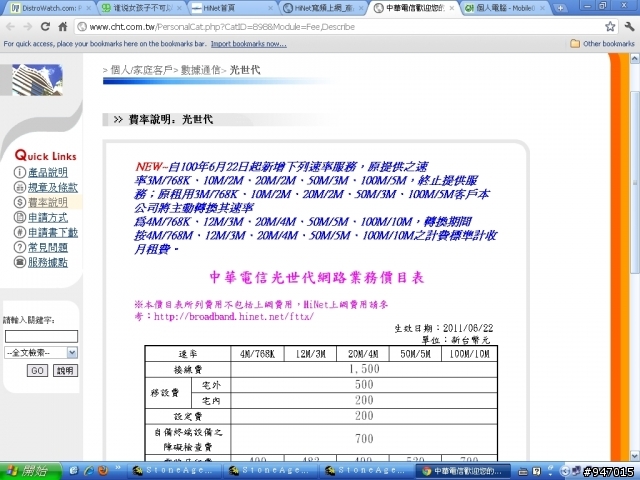Switch to the 谁说女孩子不可以 tab
Image resolution: width=640 pixels, height=480 pixels.
[142, 8]
